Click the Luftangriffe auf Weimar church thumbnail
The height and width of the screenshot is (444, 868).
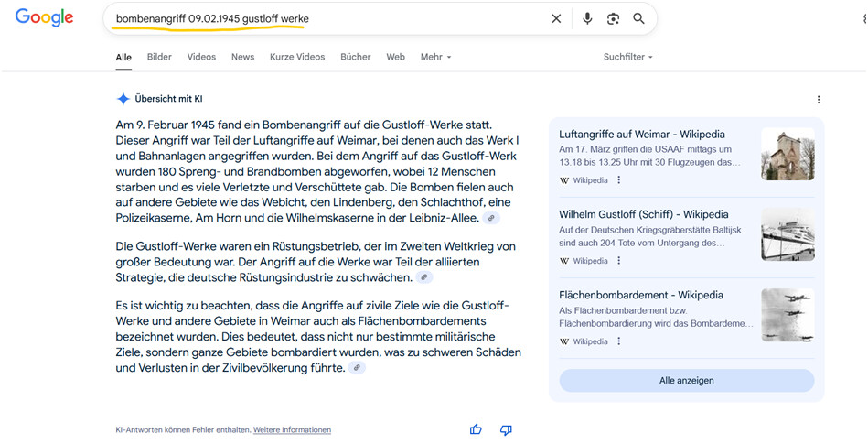pos(788,154)
